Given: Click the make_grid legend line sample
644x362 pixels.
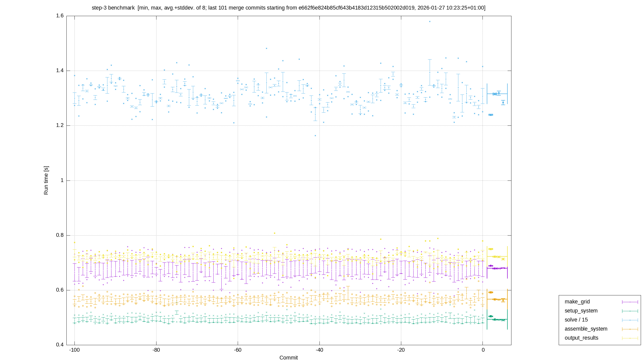Looking at the screenshot, I should click(630, 302).
